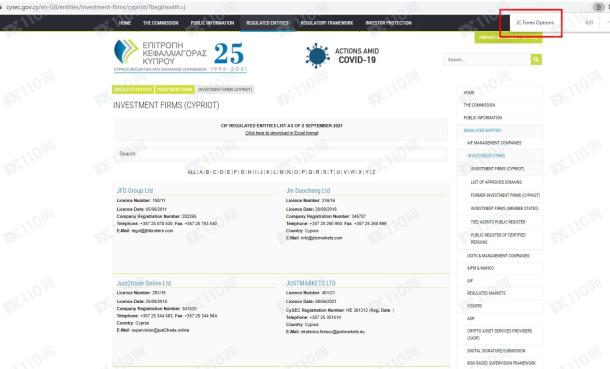This screenshot has height=369, width=610.
Task: Click the site search field in header
Action: click(x=487, y=59)
